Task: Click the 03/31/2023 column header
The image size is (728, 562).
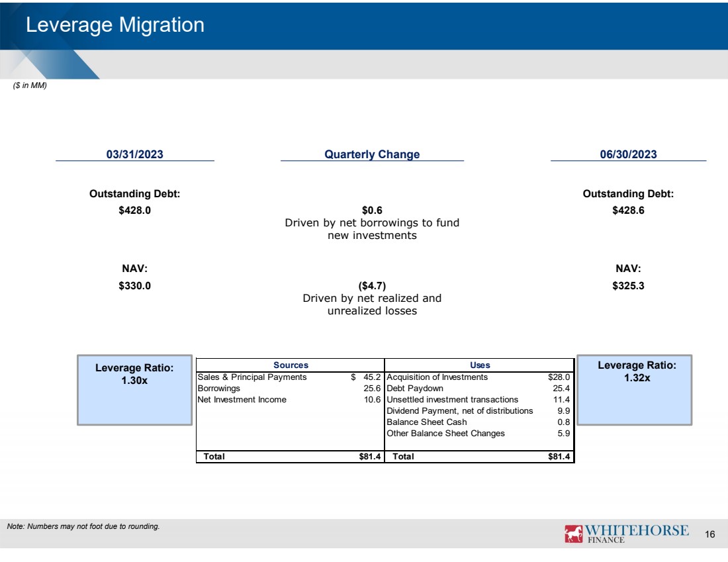Action: 134,154
